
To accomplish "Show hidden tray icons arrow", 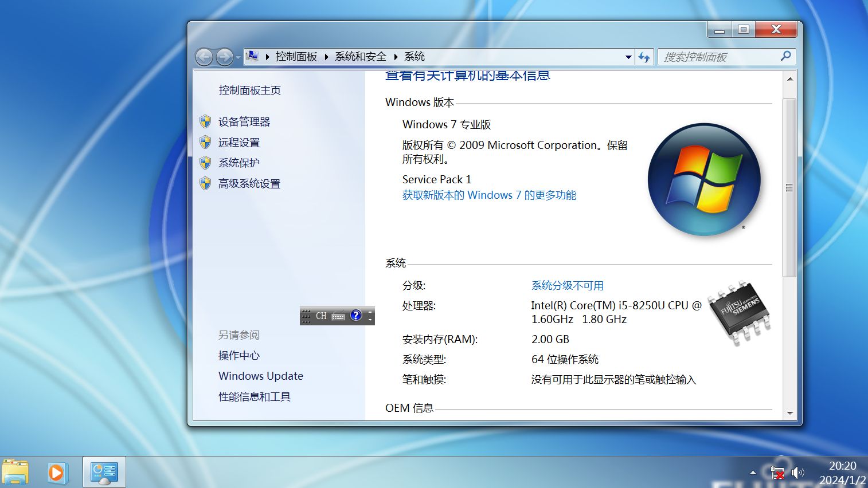I will click(753, 473).
